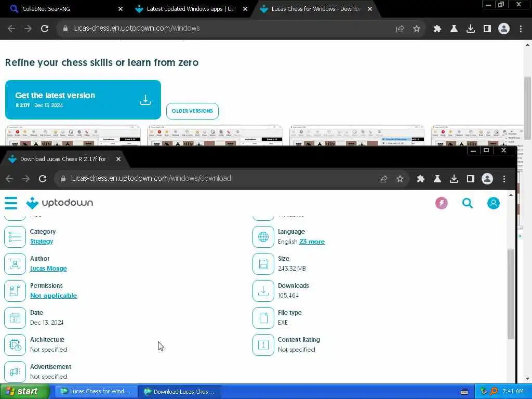Open the Uptodown user account icon
This screenshot has height=399, width=532.
click(494, 203)
